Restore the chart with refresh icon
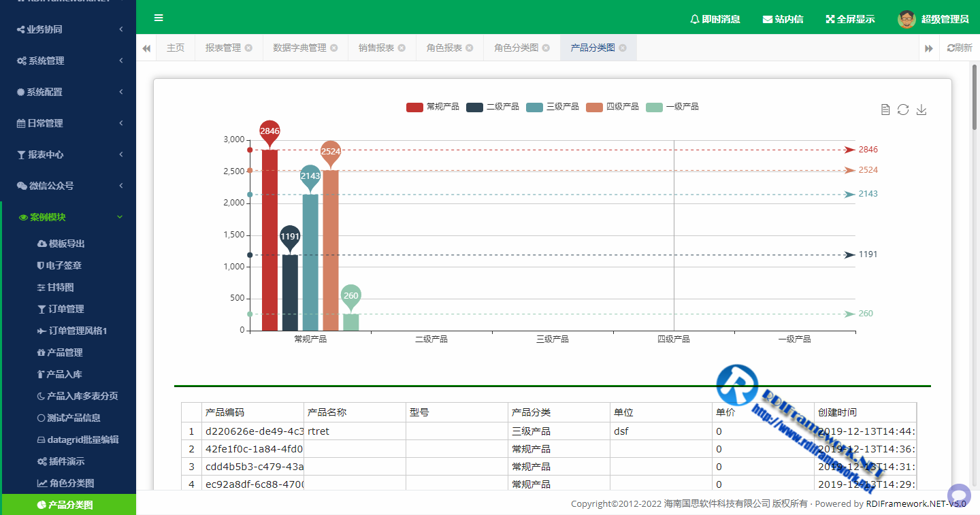The width and height of the screenshot is (980, 515). (903, 110)
